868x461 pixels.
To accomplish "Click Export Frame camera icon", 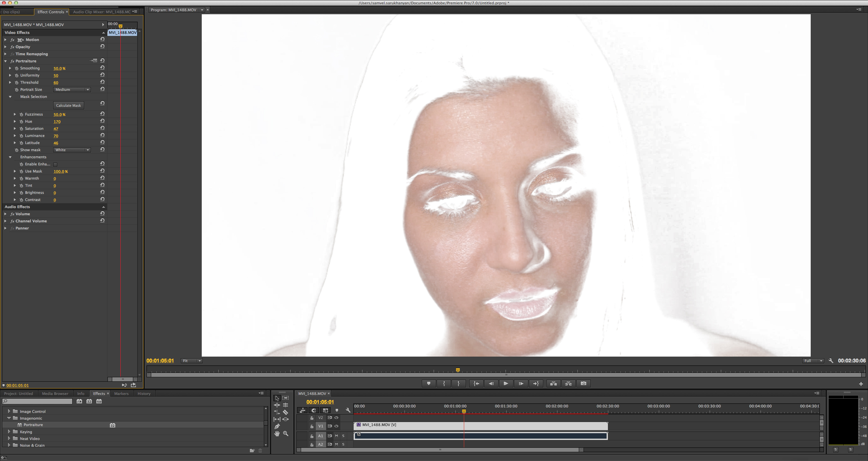I will pos(583,383).
